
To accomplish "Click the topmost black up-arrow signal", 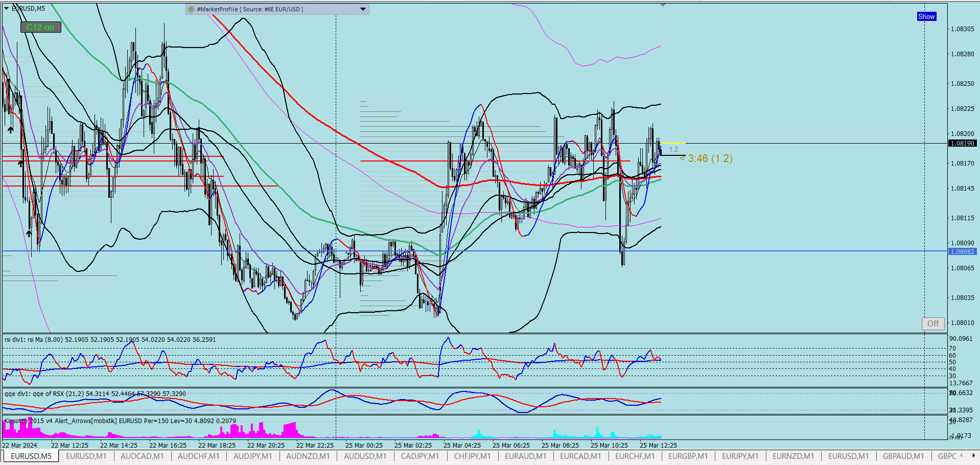I will (10, 130).
